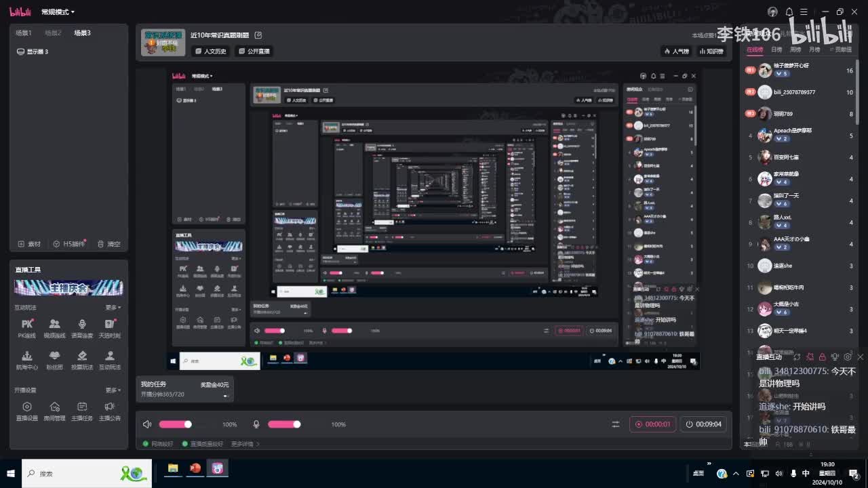This screenshot has height=488, width=868.
Task: Open 房间管理 room management
Action: [55, 411]
